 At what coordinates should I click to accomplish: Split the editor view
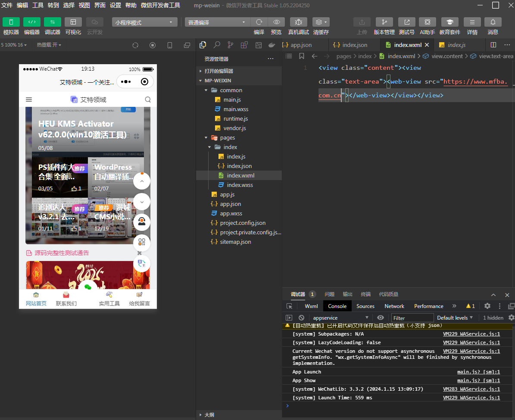[x=493, y=45]
